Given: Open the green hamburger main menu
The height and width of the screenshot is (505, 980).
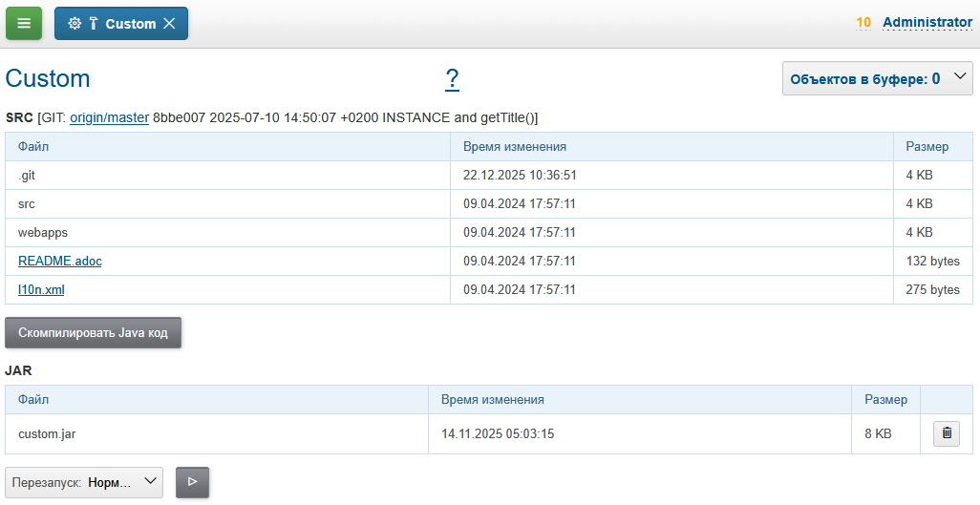Looking at the screenshot, I should pyautogui.click(x=24, y=24).
